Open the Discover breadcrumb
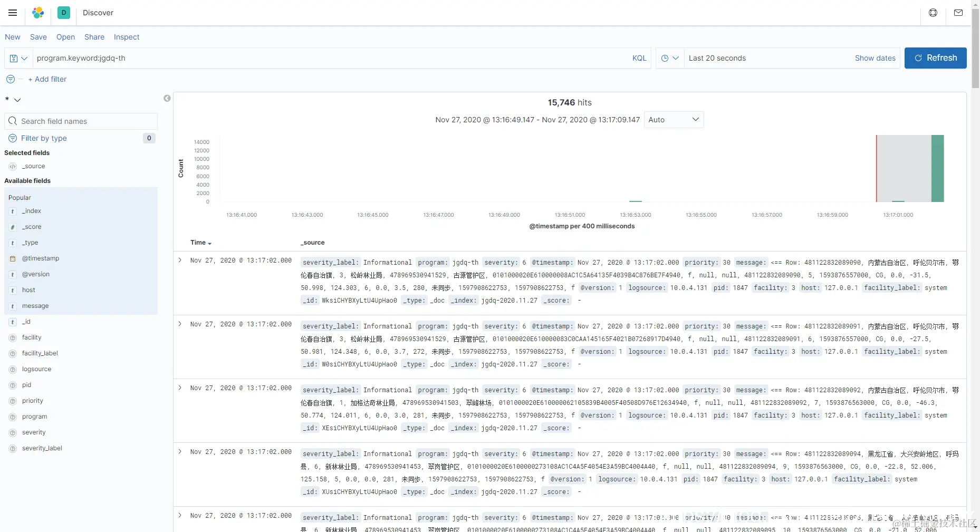This screenshot has height=532, width=980. tap(98, 13)
